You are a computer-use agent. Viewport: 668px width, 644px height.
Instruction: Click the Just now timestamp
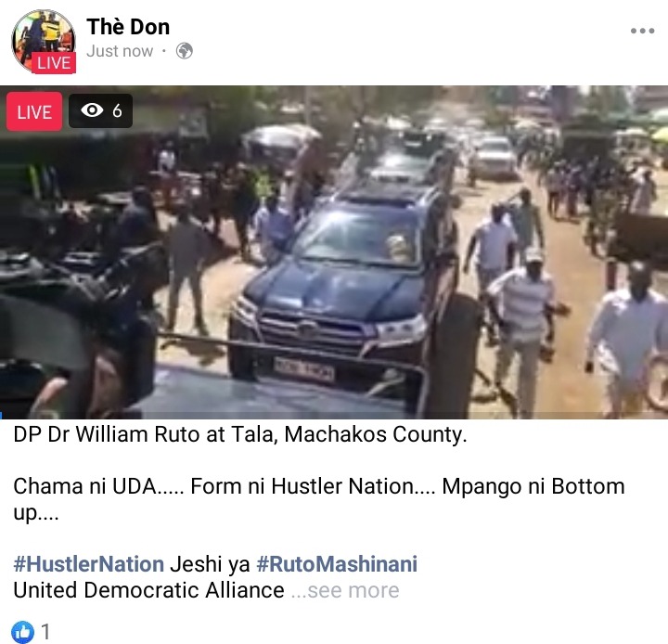pos(120,51)
